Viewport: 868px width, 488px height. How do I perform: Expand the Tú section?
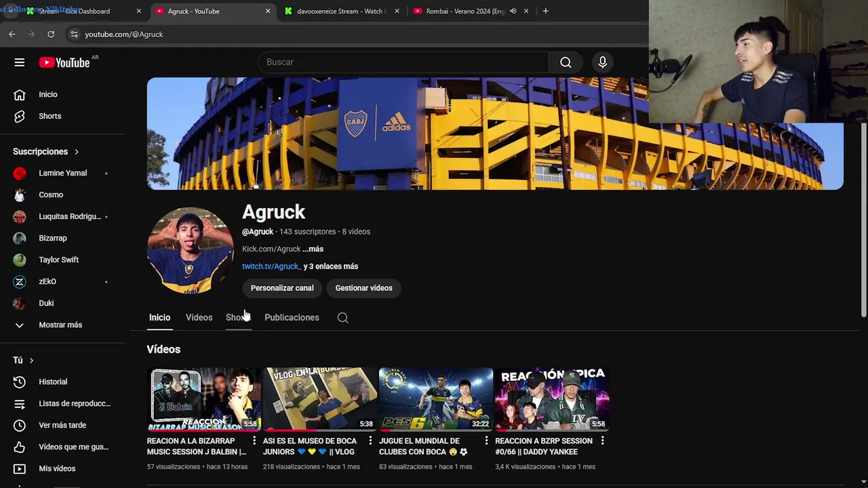(x=23, y=360)
